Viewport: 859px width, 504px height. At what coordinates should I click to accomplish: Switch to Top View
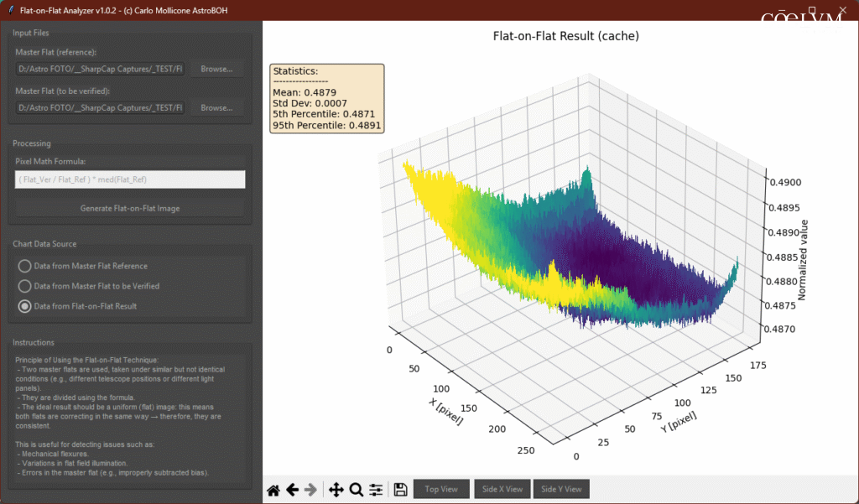441,490
